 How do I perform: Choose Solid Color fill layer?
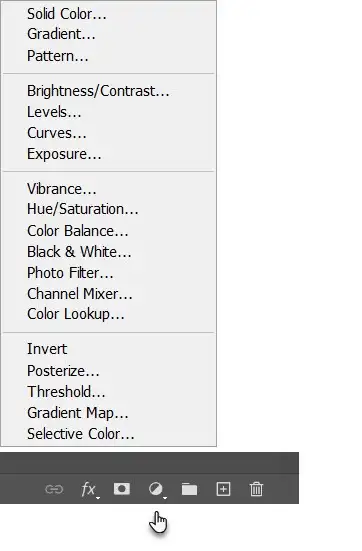click(67, 14)
